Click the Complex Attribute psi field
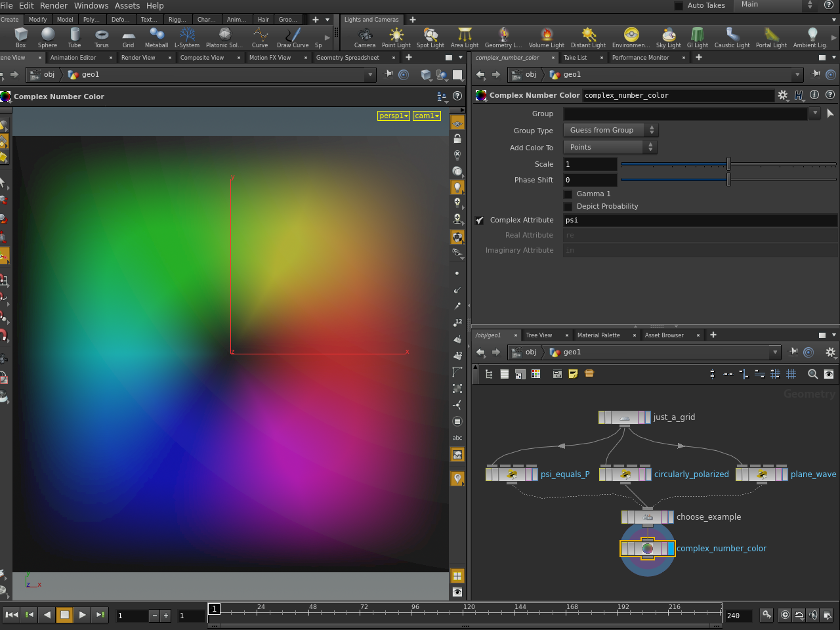Image resolution: width=840 pixels, height=630 pixels. point(700,220)
